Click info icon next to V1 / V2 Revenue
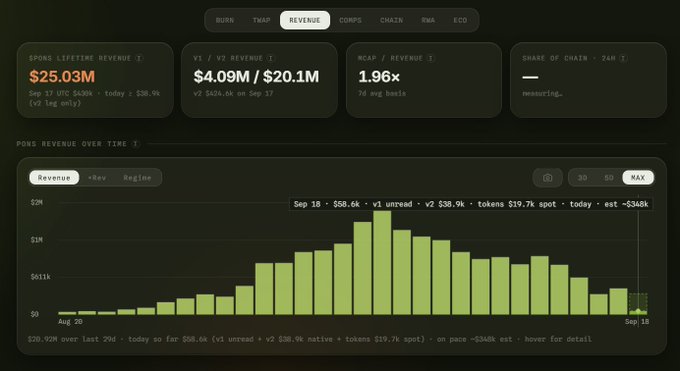The height and width of the screenshot is (371, 680). pyautogui.click(x=271, y=58)
